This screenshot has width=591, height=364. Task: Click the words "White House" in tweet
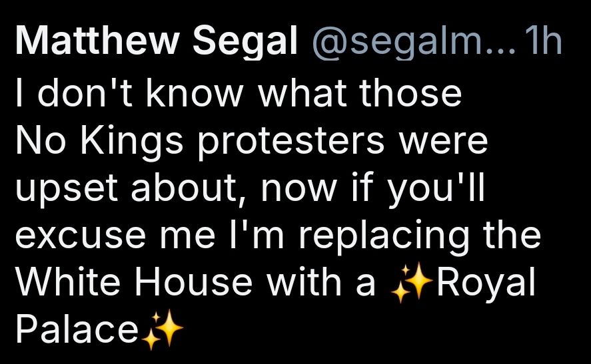coord(133,283)
